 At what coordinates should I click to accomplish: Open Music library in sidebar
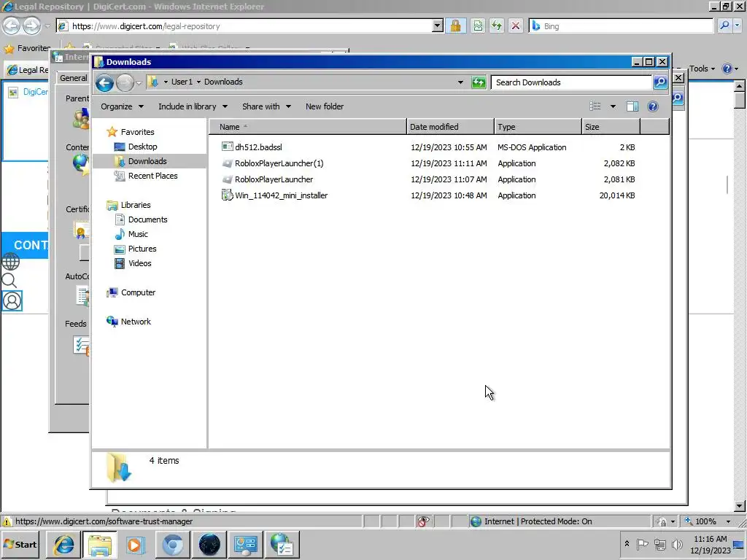pos(138,234)
